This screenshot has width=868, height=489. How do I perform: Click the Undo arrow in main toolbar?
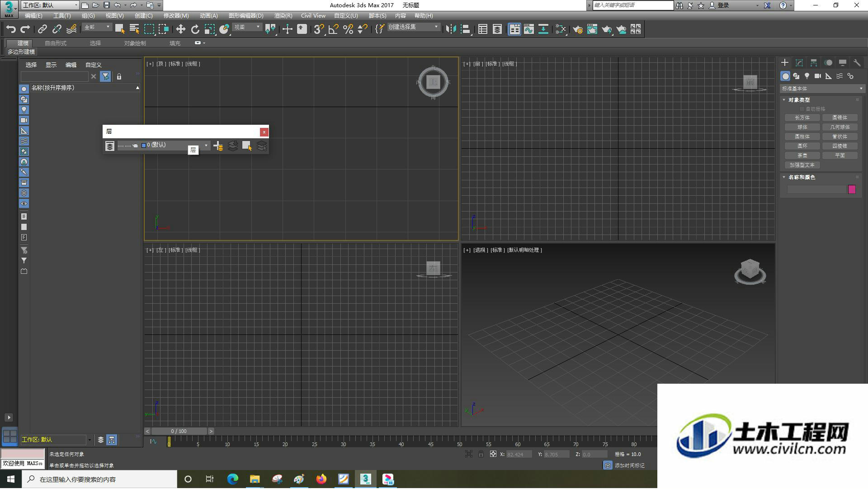tap(11, 29)
